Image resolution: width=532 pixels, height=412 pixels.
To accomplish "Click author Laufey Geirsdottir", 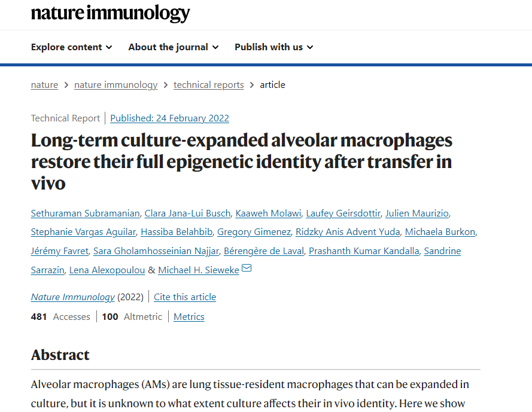I will click(x=343, y=213).
